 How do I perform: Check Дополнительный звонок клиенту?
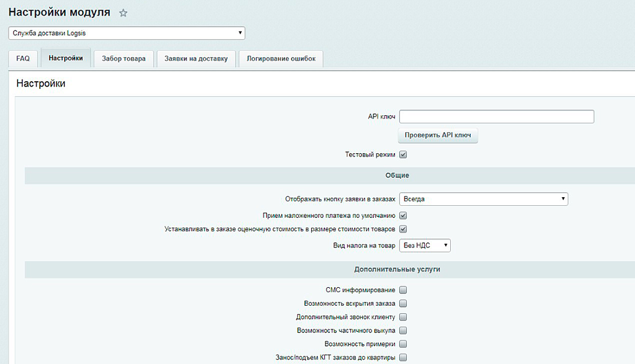[x=402, y=317]
